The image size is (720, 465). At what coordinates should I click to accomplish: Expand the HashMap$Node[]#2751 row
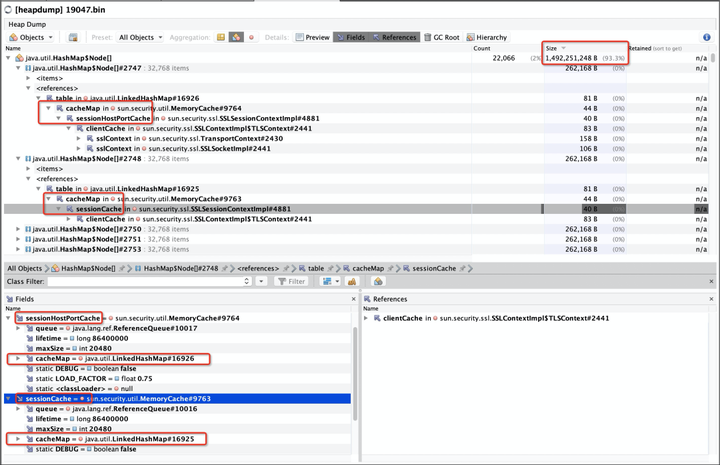tap(18, 239)
